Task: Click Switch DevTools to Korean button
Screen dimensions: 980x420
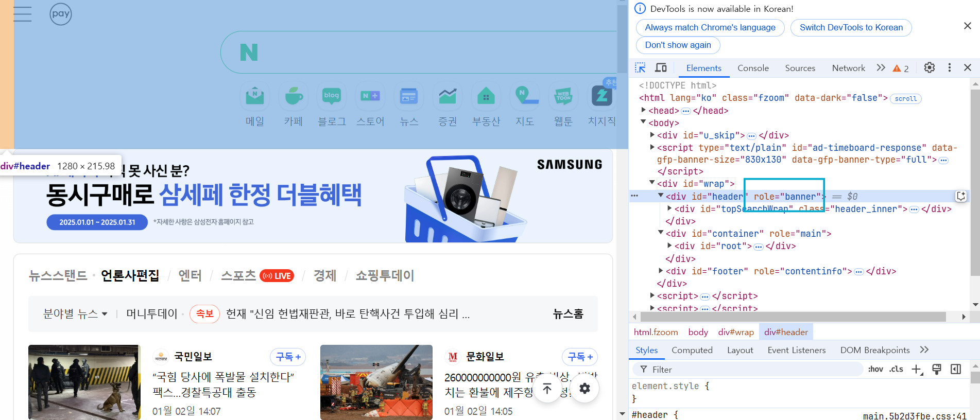Action: [851, 28]
